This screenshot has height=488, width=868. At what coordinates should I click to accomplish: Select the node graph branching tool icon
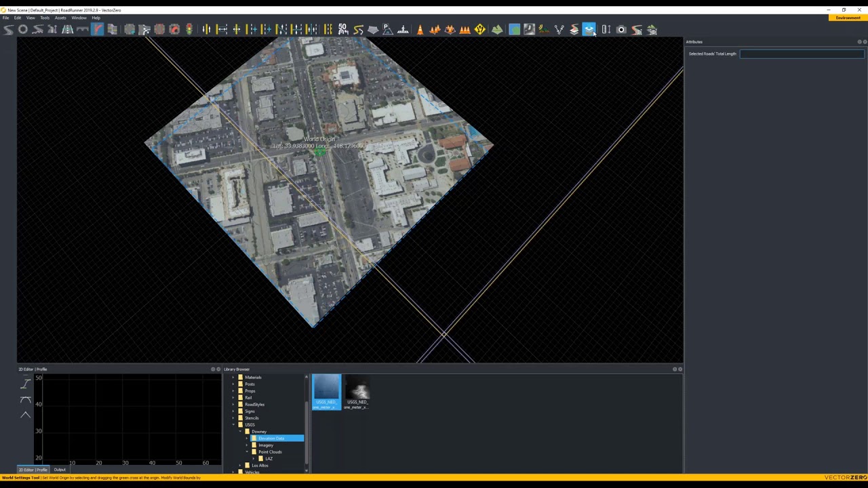coord(559,29)
